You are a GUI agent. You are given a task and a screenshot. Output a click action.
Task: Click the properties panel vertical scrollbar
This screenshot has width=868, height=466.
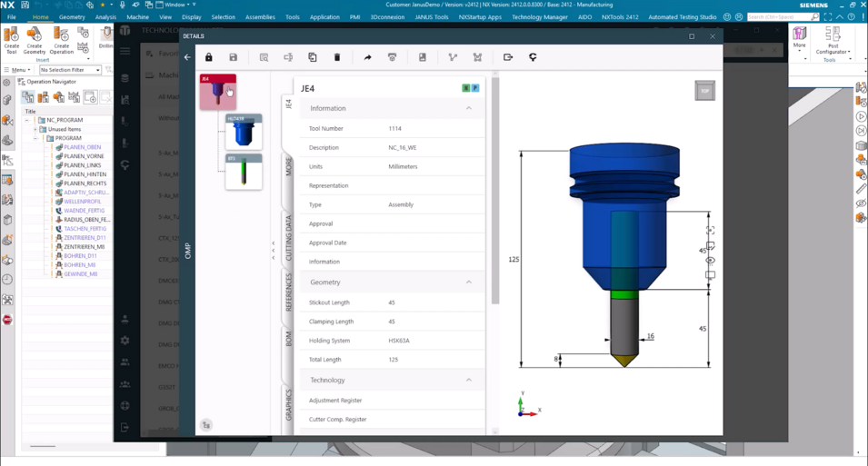pyautogui.click(x=494, y=191)
